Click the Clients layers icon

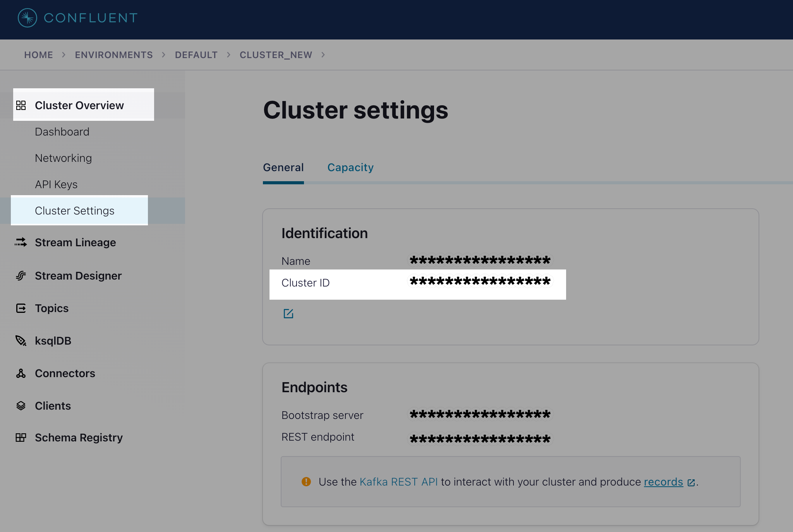(21, 406)
